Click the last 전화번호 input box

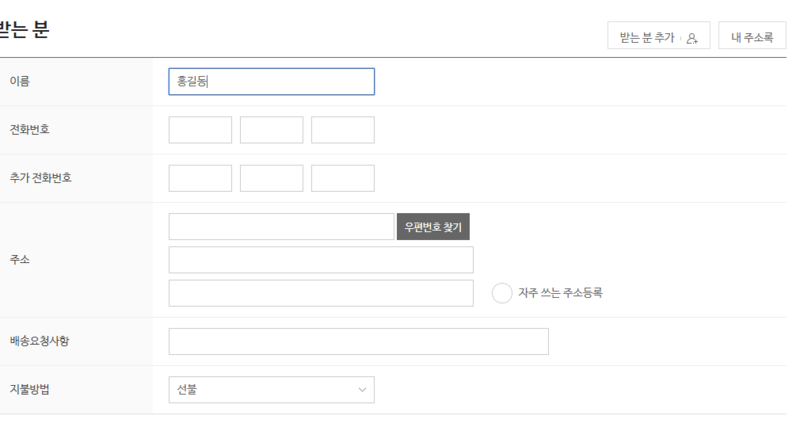click(343, 130)
